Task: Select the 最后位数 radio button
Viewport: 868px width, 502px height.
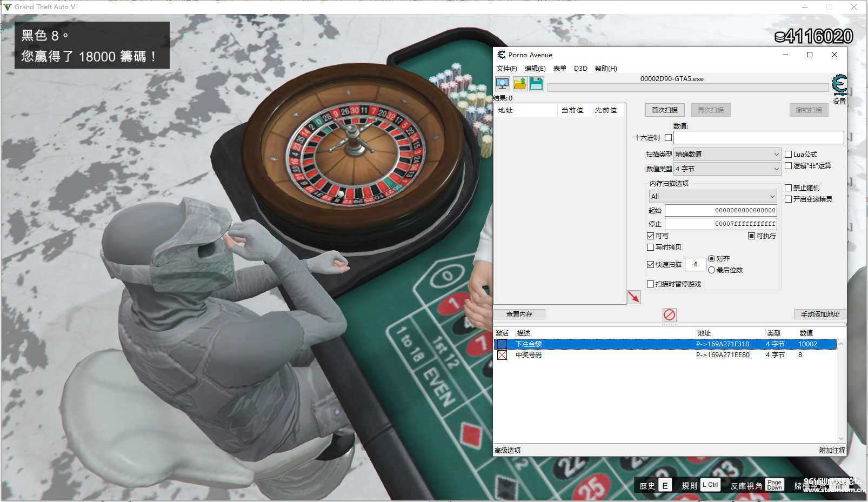Action: 712,270
